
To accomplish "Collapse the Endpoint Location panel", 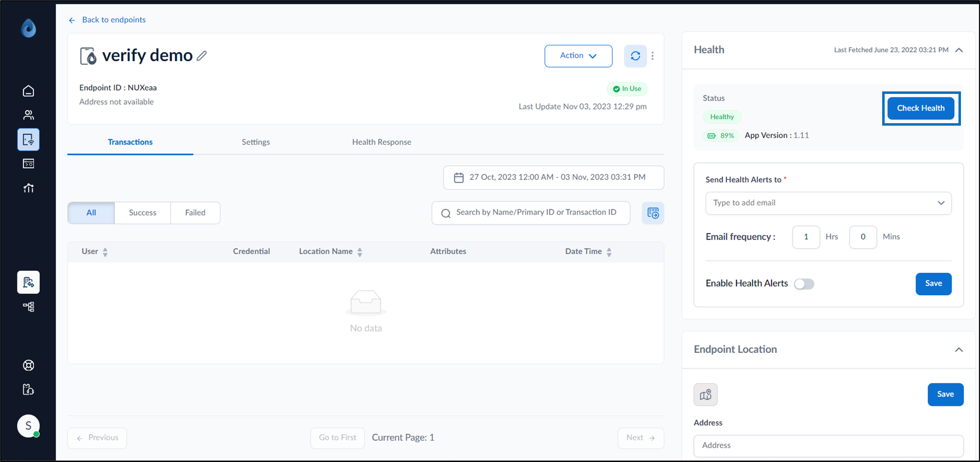I will click(x=959, y=350).
